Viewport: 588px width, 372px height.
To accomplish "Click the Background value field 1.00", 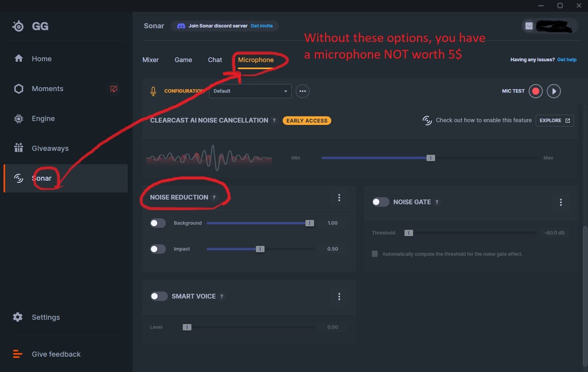I will (x=333, y=223).
